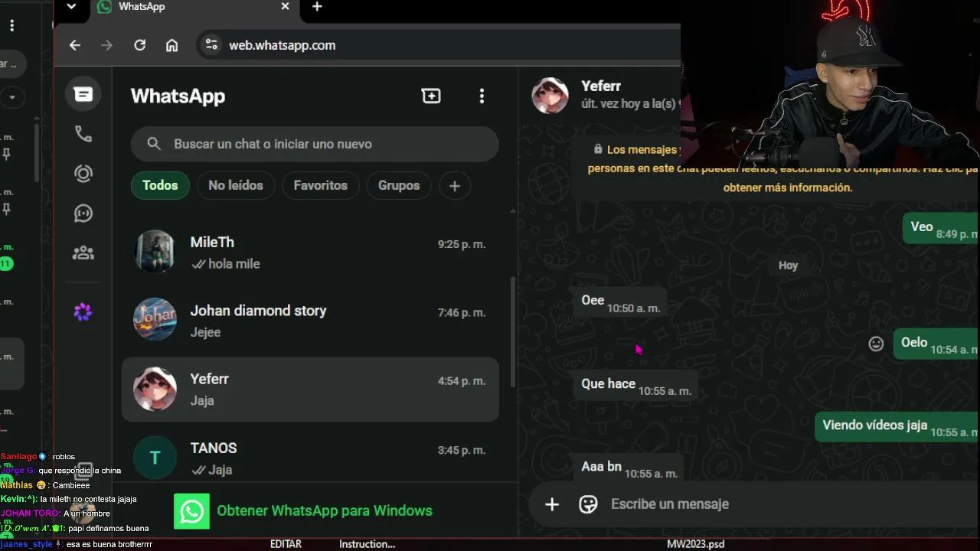Click the WhatsApp heading above the chat list
The width and height of the screenshot is (980, 551).
(x=178, y=96)
